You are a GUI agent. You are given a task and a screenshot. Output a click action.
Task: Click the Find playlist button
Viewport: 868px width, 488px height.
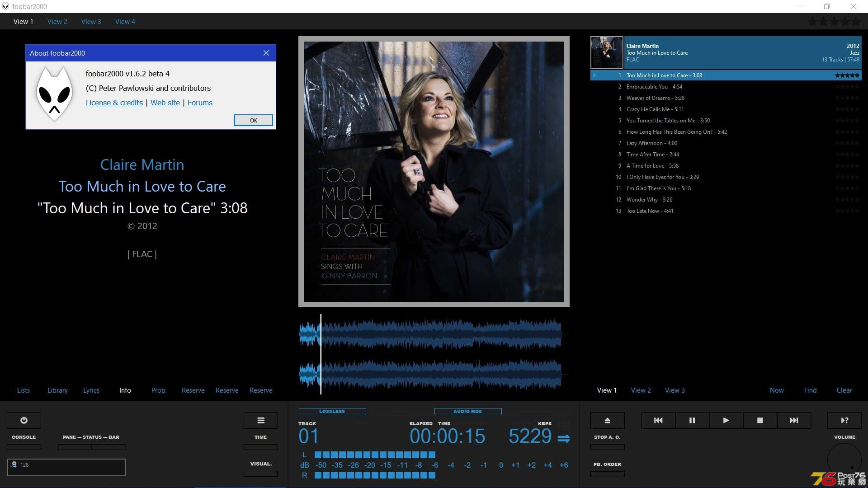pos(811,390)
